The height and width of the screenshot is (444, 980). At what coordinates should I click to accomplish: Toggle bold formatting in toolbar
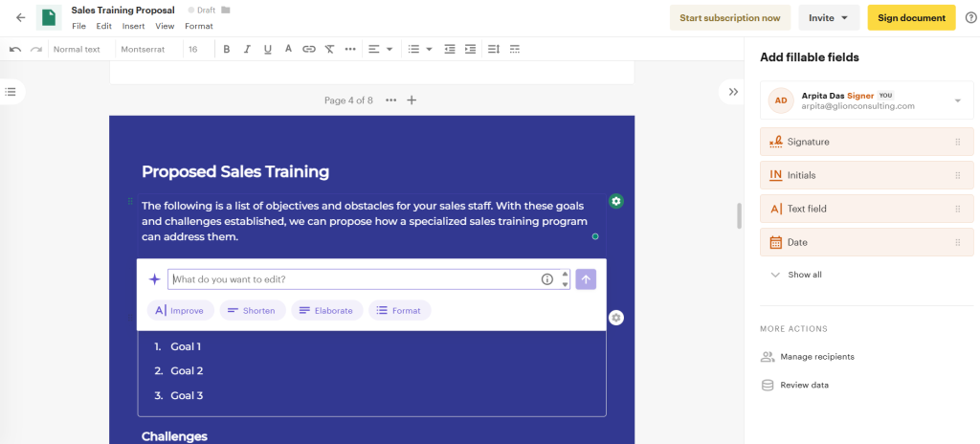(227, 49)
